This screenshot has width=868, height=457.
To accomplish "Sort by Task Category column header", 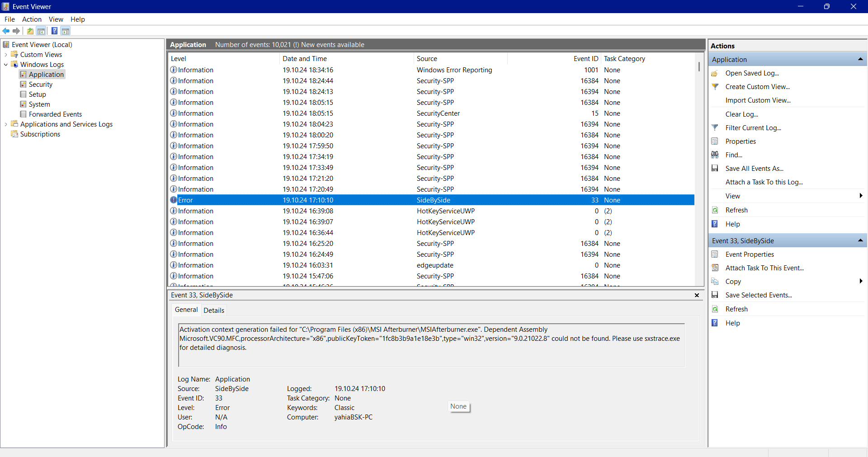I will tap(647, 59).
